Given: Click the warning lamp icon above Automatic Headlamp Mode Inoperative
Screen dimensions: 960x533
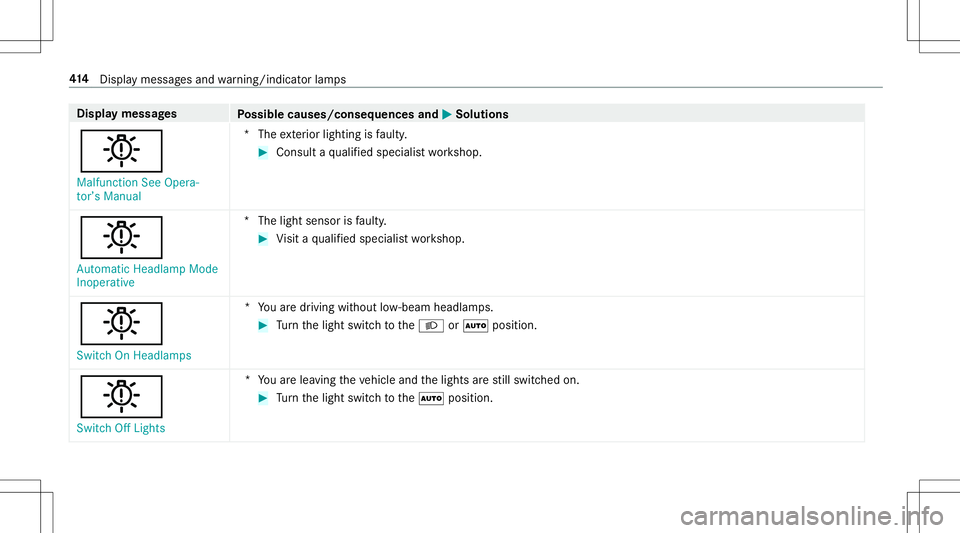Looking at the screenshot, I should (121, 237).
